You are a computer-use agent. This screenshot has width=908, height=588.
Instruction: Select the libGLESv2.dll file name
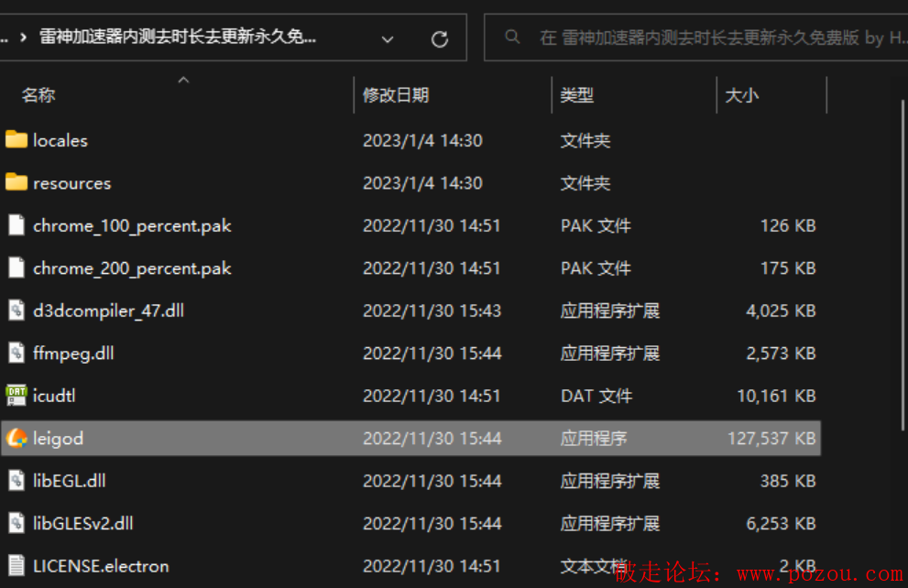83,524
